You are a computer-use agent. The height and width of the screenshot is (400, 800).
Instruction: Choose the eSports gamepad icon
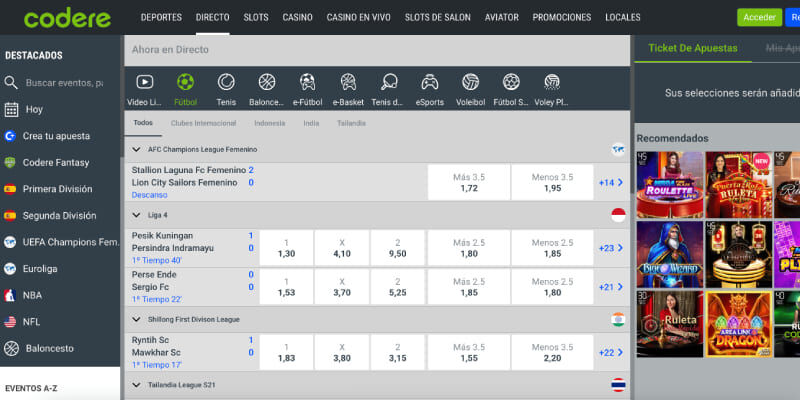pos(429,83)
